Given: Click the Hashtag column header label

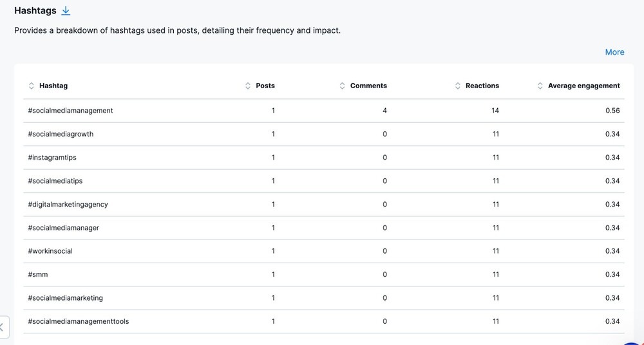Looking at the screenshot, I should click(x=53, y=86).
